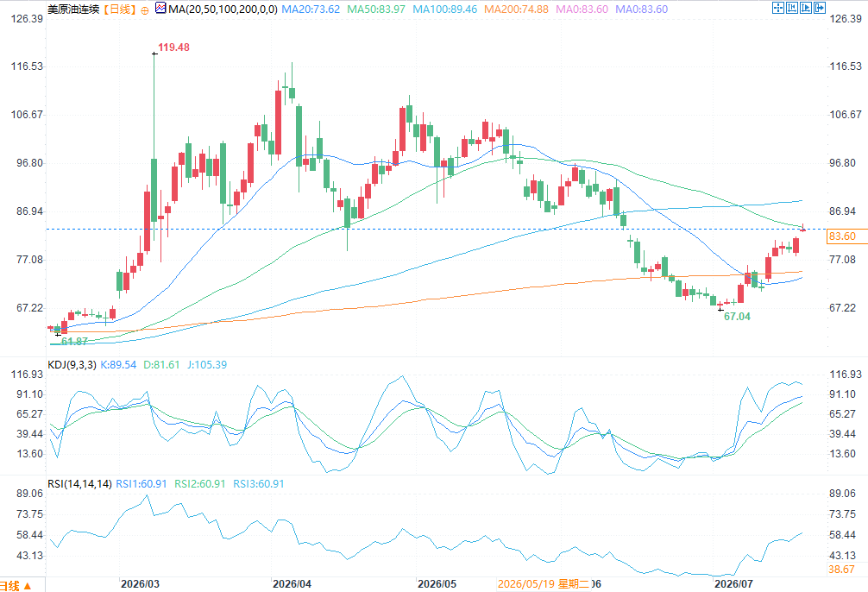Image resolution: width=868 pixels, height=592 pixels.
Task: Select the KDJ(9,3,3) indicator label
Action: 72,365
